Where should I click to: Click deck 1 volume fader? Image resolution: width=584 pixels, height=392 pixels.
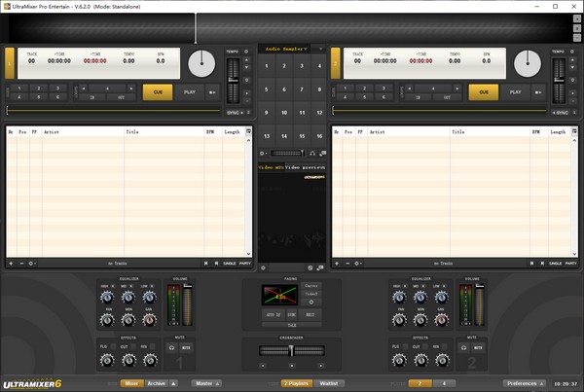(187, 303)
